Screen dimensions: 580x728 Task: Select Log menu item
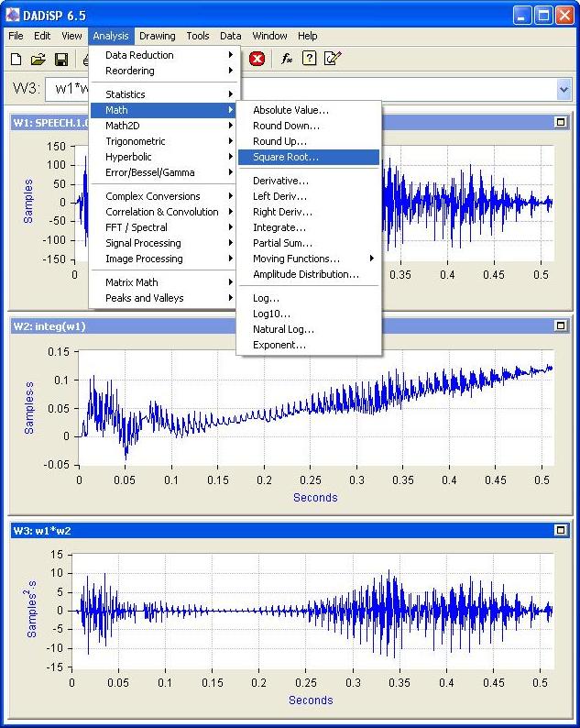[309, 298]
